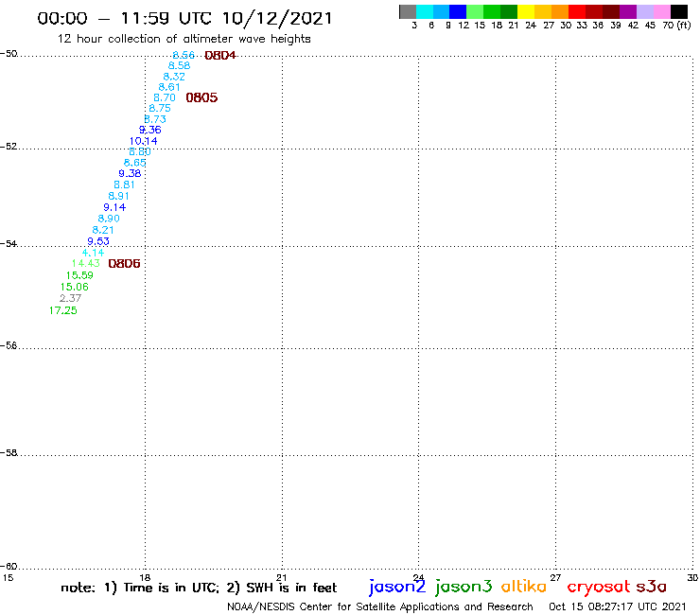Screen dimensions: 700x615
Task: Choose the cryosat satellite legend label
Action: coord(599,587)
